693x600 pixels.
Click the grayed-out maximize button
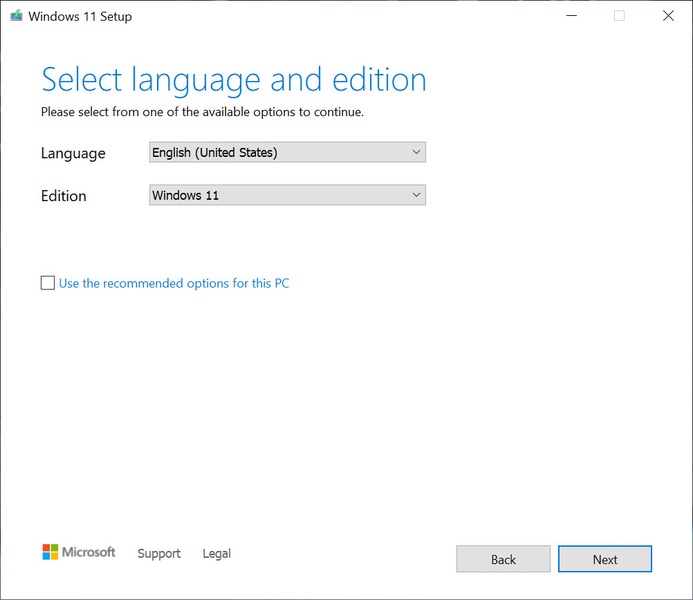(619, 16)
